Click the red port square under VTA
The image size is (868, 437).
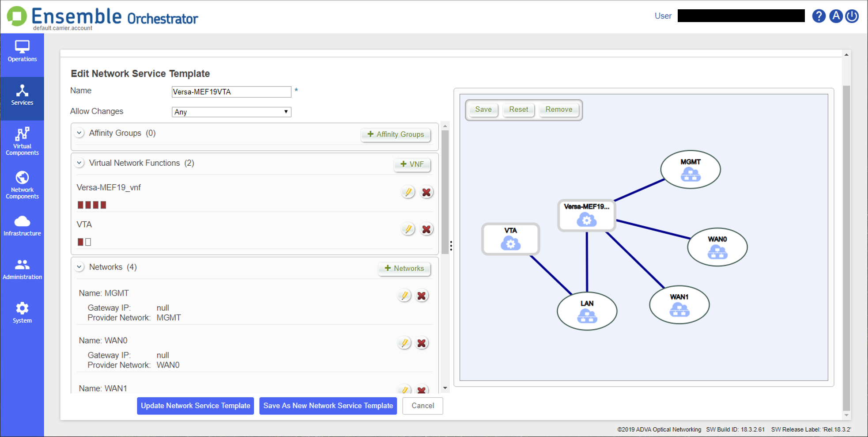pos(80,242)
